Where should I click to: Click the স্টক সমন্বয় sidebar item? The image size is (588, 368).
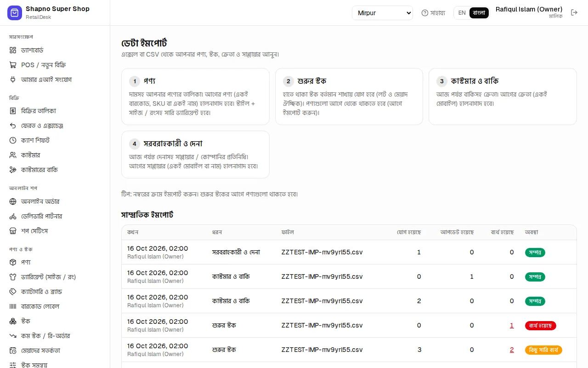point(55,365)
